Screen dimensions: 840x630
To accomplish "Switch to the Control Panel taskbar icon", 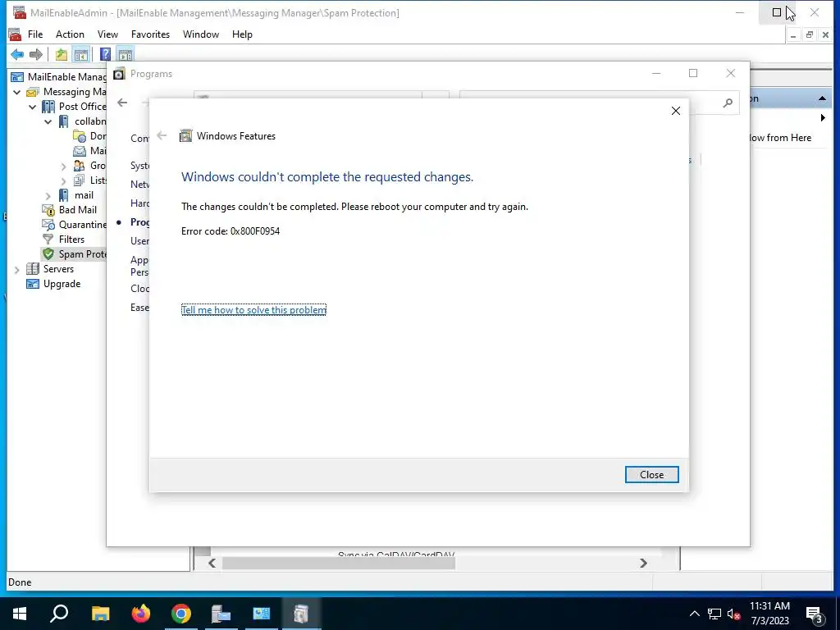I will (x=262, y=614).
